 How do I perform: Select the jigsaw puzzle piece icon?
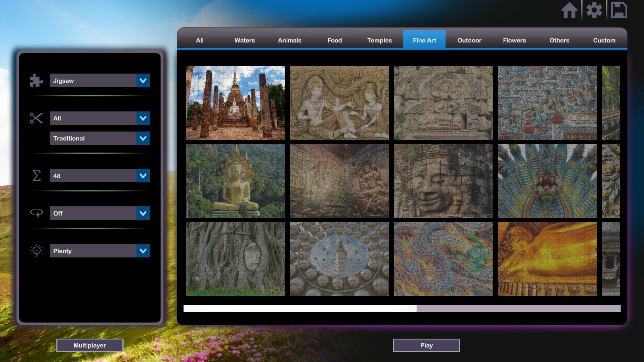[36, 80]
